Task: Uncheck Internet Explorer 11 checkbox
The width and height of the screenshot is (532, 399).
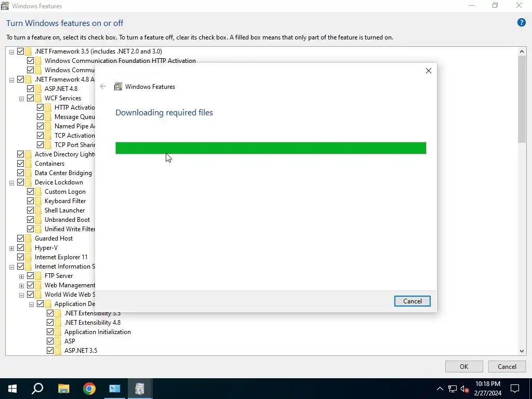Action: [20, 257]
